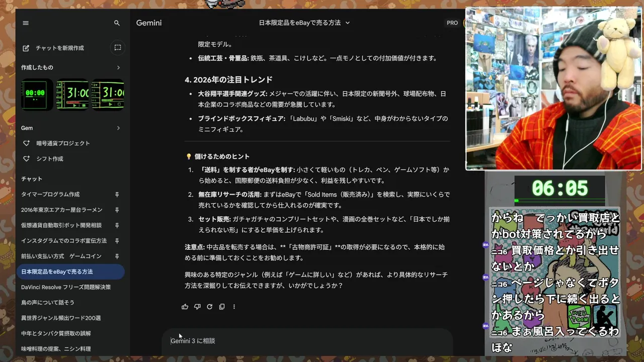Unpin the タイマープログラム作成 chat

[x=117, y=195]
